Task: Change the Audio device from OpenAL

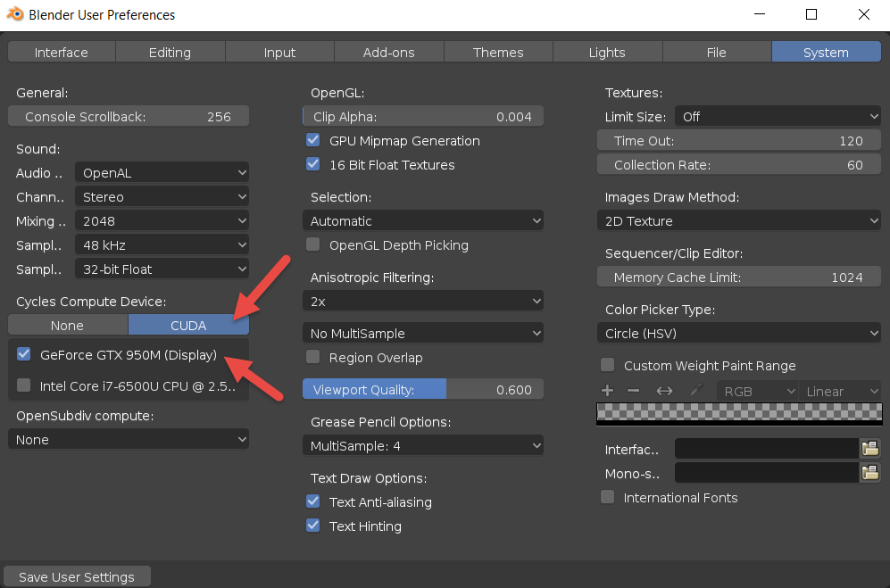Action: [x=162, y=172]
